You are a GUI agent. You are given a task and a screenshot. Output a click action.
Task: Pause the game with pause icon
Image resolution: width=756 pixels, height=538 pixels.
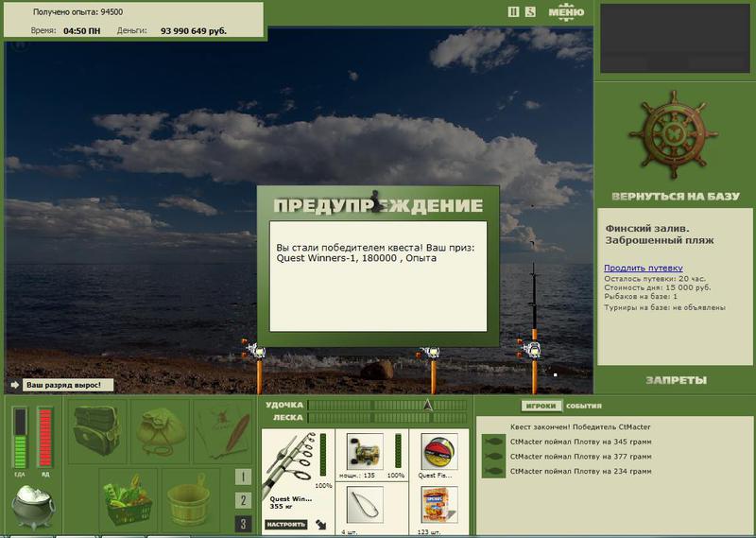[513, 11]
